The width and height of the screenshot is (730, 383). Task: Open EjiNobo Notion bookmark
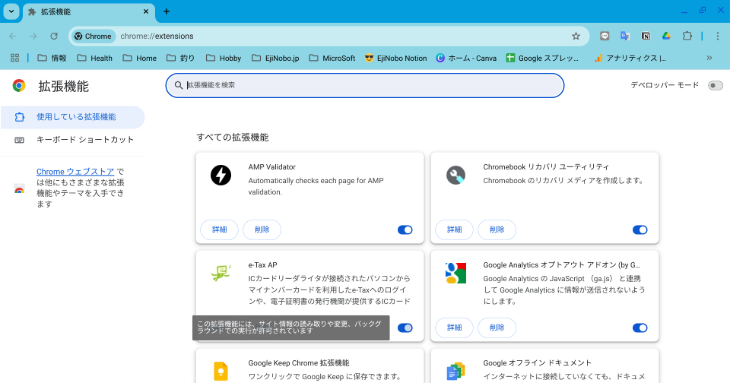tap(396, 58)
